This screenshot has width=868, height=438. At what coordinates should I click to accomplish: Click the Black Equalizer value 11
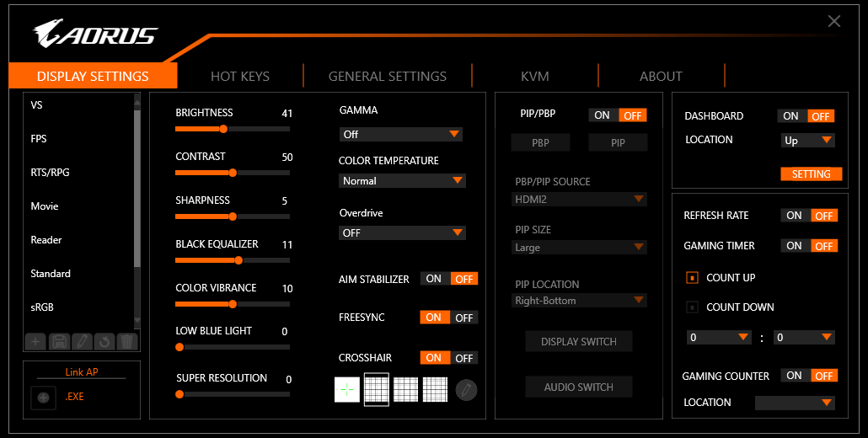pos(287,244)
